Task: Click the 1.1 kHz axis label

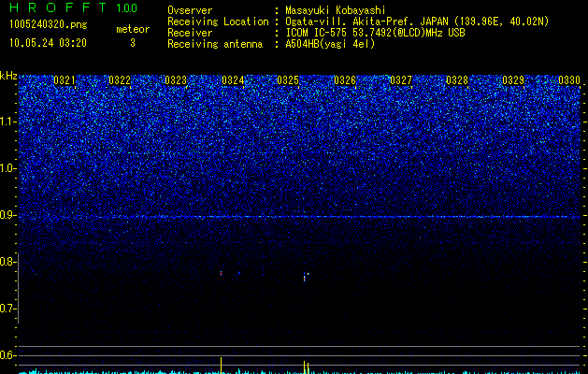Action: pyautogui.click(x=8, y=122)
